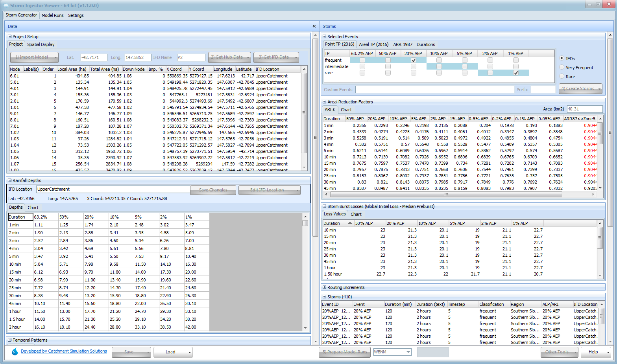Switch to the Model Runs tab
The width and height of the screenshot is (617, 364).
tap(52, 15)
